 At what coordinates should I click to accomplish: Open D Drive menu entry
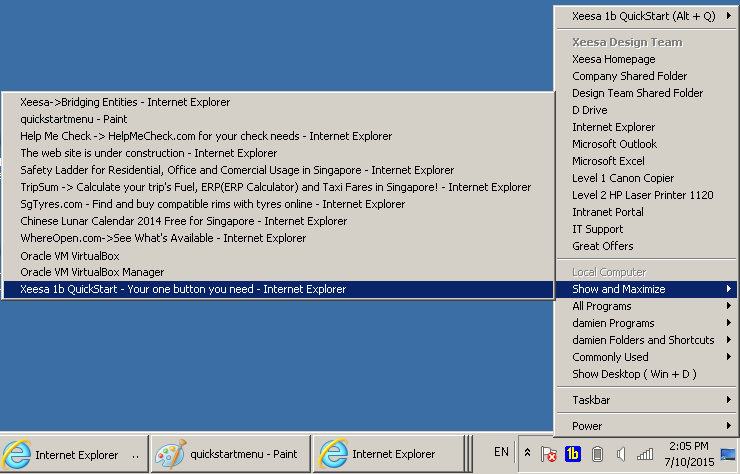(x=647, y=110)
